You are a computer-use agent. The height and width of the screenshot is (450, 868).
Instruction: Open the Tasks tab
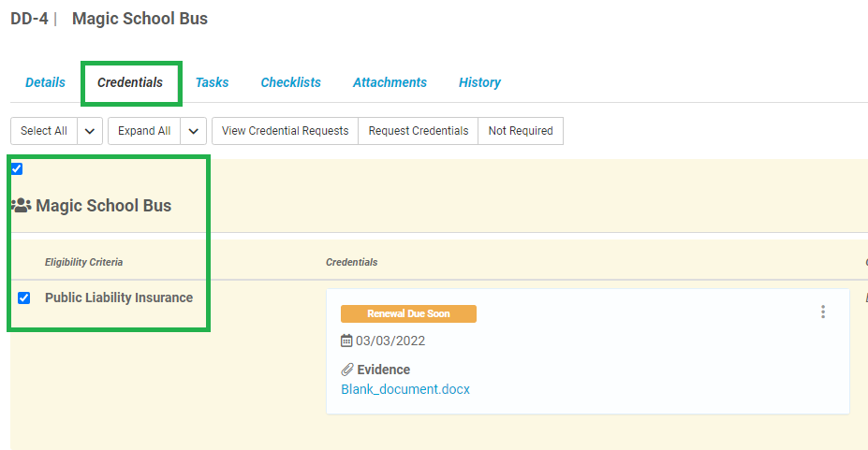212,82
